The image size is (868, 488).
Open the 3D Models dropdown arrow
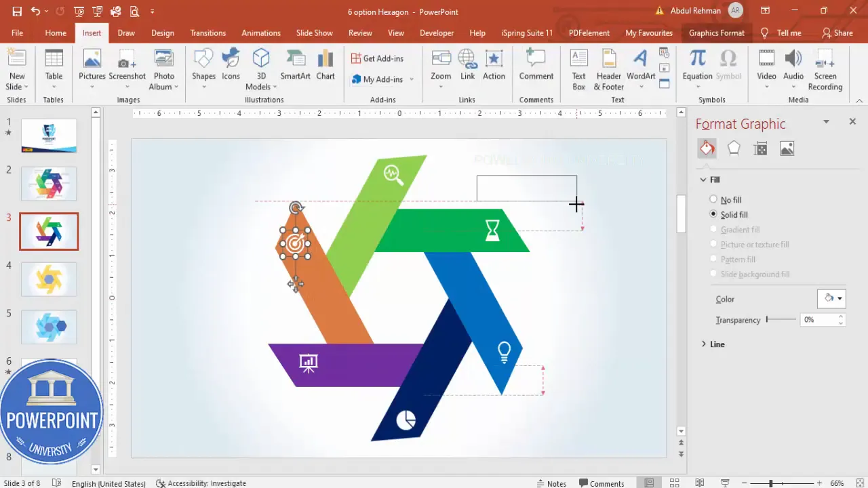coord(275,87)
